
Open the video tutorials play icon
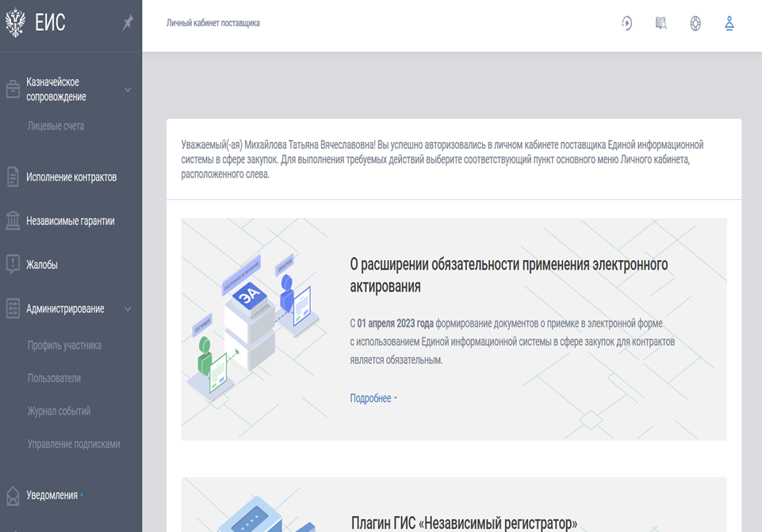[626, 24]
